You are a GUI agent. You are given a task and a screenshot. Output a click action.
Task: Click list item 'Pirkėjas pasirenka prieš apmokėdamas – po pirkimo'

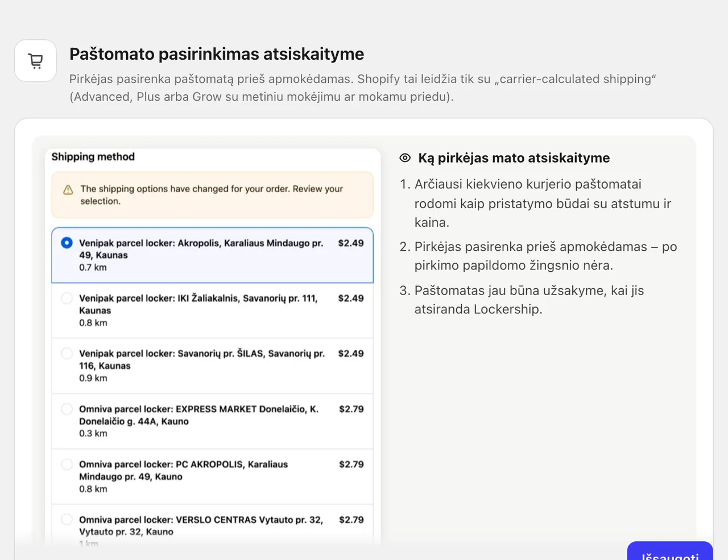point(545,256)
